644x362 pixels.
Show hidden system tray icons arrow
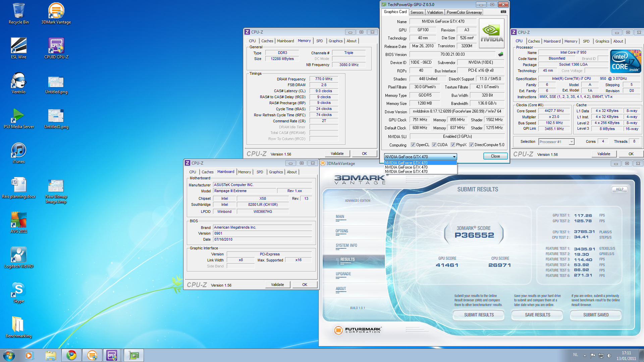coord(585,355)
